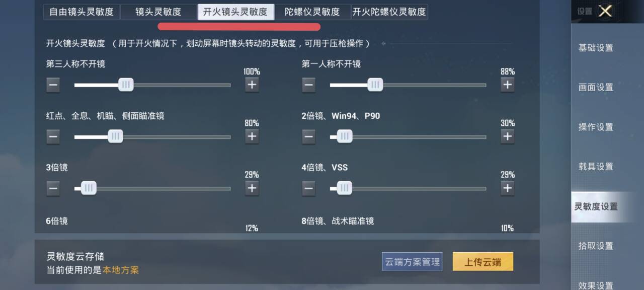Click the 上传云端 button
This screenshot has width=644, height=290.
pos(482,262)
